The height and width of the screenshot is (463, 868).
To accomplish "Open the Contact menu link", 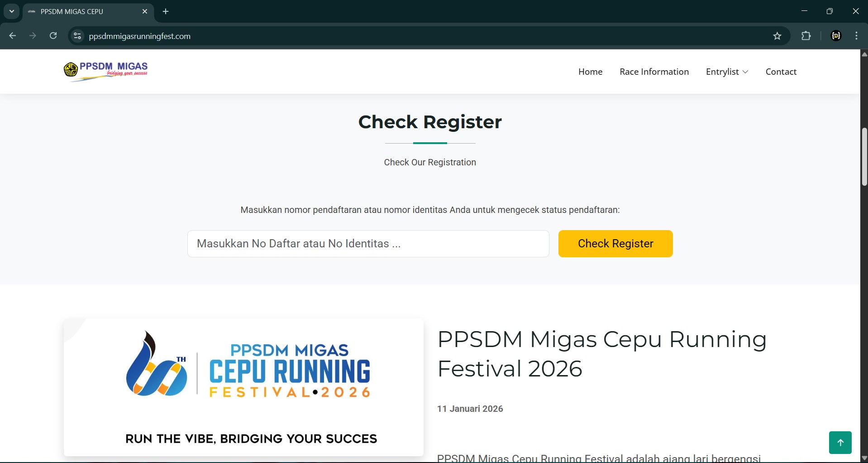I will pyautogui.click(x=781, y=72).
